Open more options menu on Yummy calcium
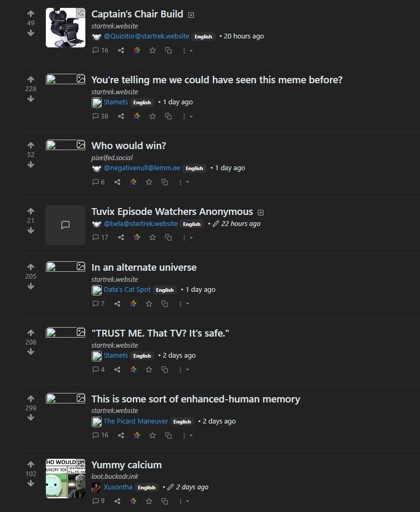420x512 pixels. 180,501
